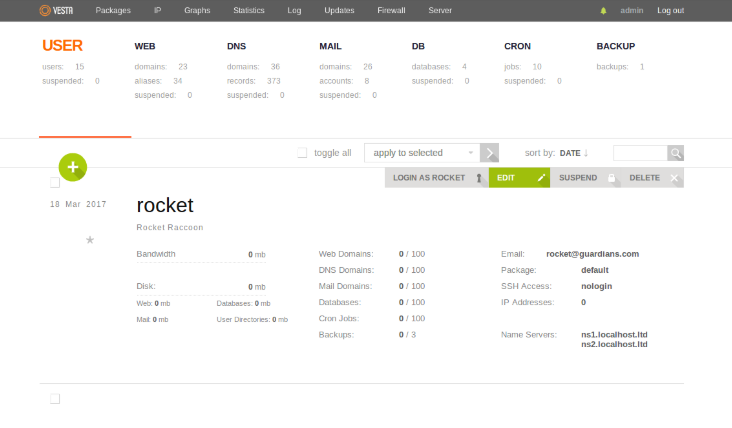The image size is (732, 428).
Task: Switch to the WEB tab
Action: point(145,46)
